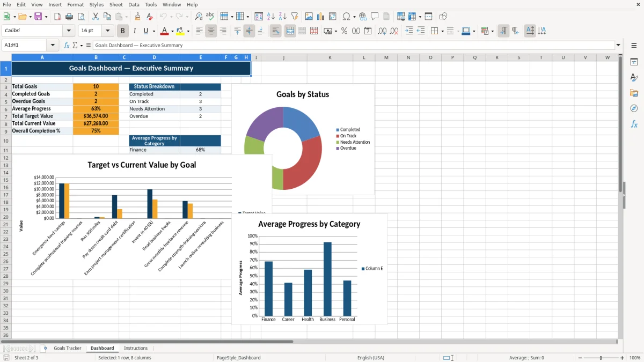
Task: Click Insert Hyperlink globe icon
Action: 363,17
